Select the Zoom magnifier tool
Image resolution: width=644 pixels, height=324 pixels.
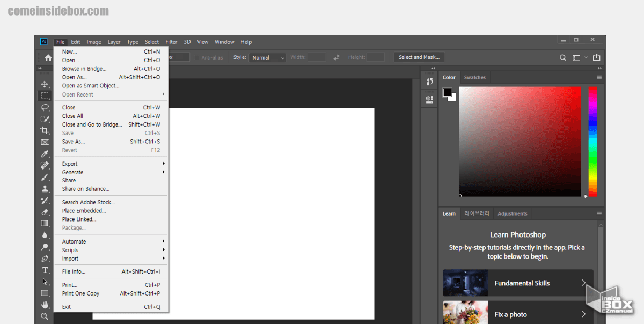[x=45, y=316]
